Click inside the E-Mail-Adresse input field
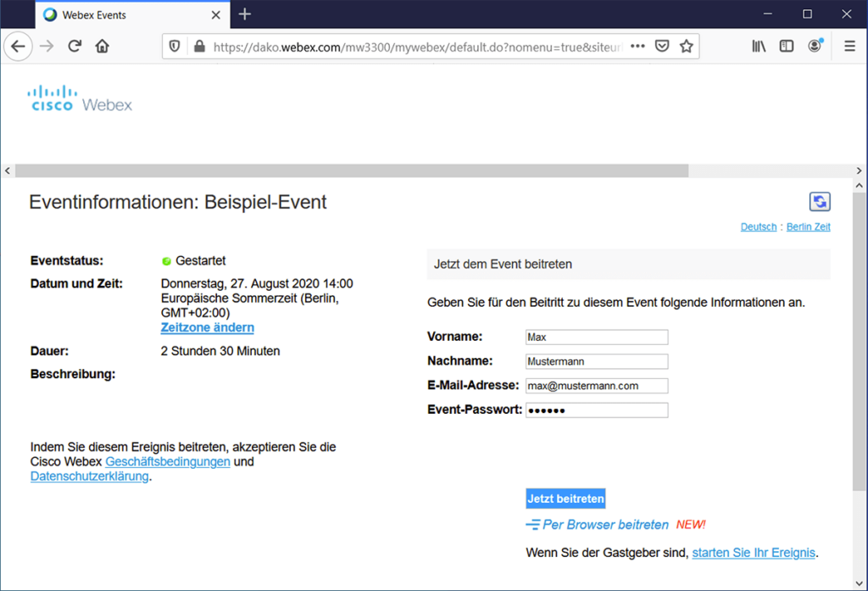868x591 pixels. (x=595, y=385)
